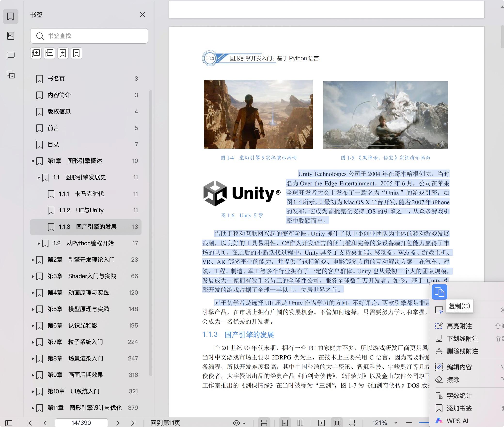This screenshot has height=427, width=504.
Task: Enter full screen mode from the bottom toolbar
Action: 337,423
